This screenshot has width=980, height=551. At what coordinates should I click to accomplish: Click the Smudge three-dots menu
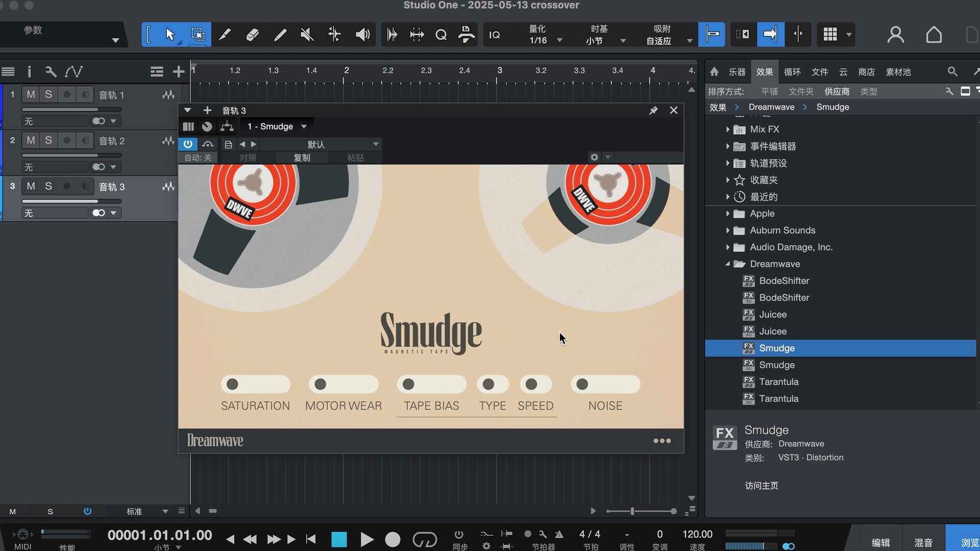coord(662,441)
